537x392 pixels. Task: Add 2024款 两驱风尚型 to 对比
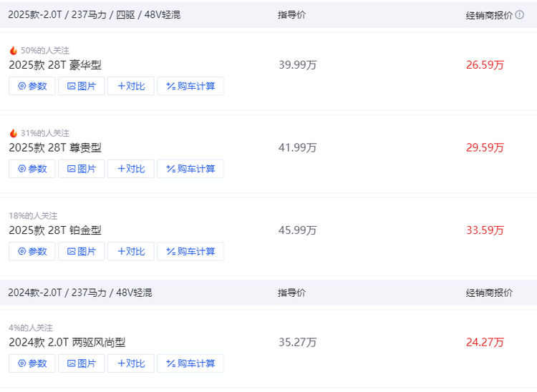[x=131, y=363]
